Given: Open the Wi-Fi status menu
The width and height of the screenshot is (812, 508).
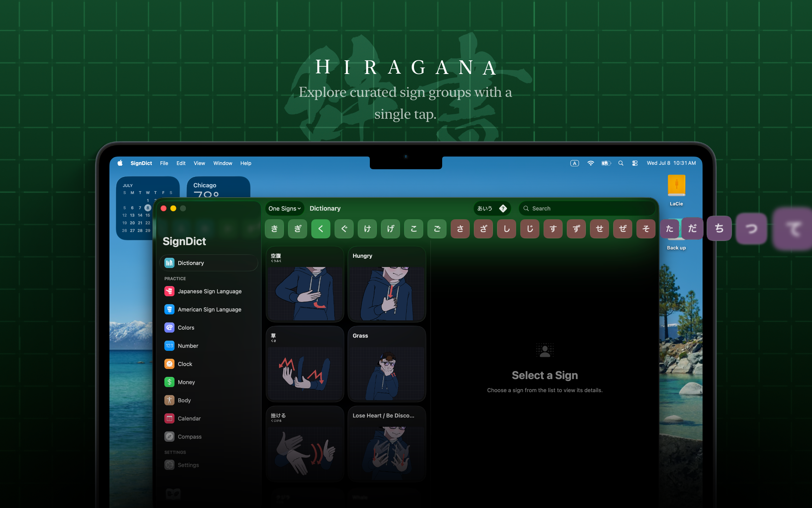Looking at the screenshot, I should [x=591, y=163].
